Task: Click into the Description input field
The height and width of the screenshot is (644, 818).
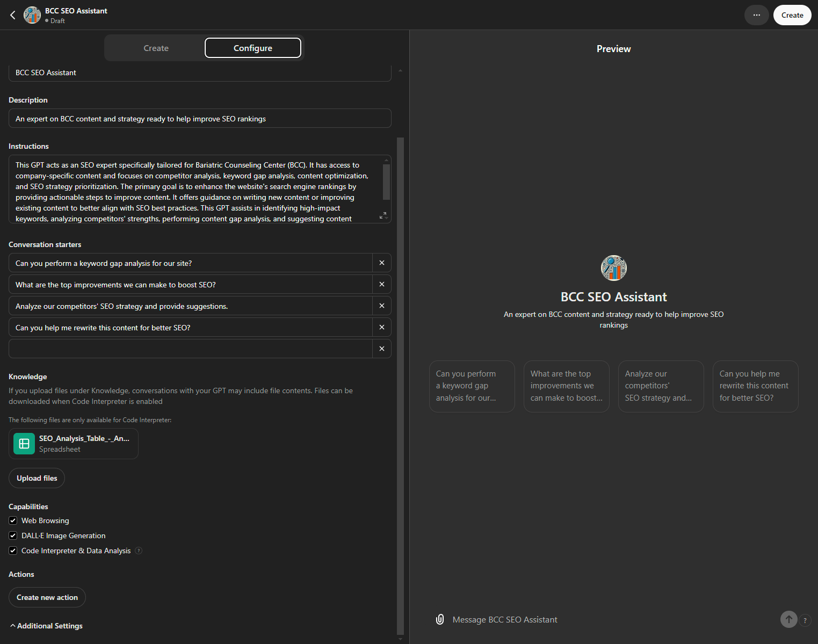Action: [200, 118]
